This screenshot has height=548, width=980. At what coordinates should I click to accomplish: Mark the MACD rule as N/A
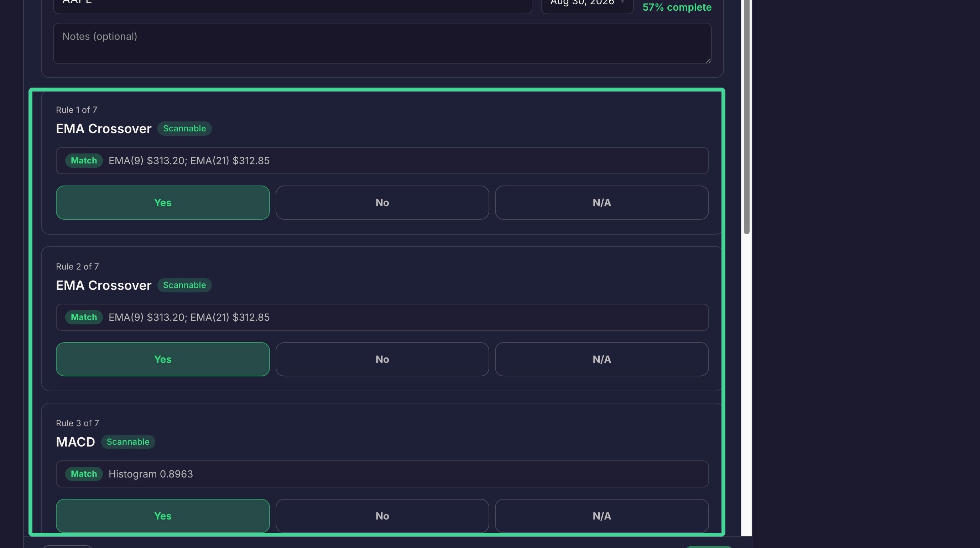point(601,516)
